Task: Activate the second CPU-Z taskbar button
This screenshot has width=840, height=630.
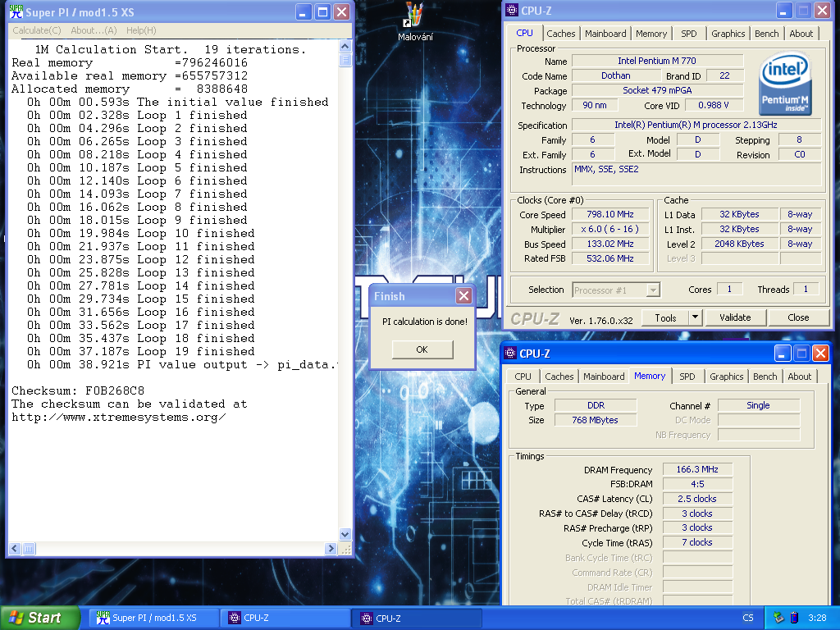Action: pyautogui.click(x=417, y=618)
